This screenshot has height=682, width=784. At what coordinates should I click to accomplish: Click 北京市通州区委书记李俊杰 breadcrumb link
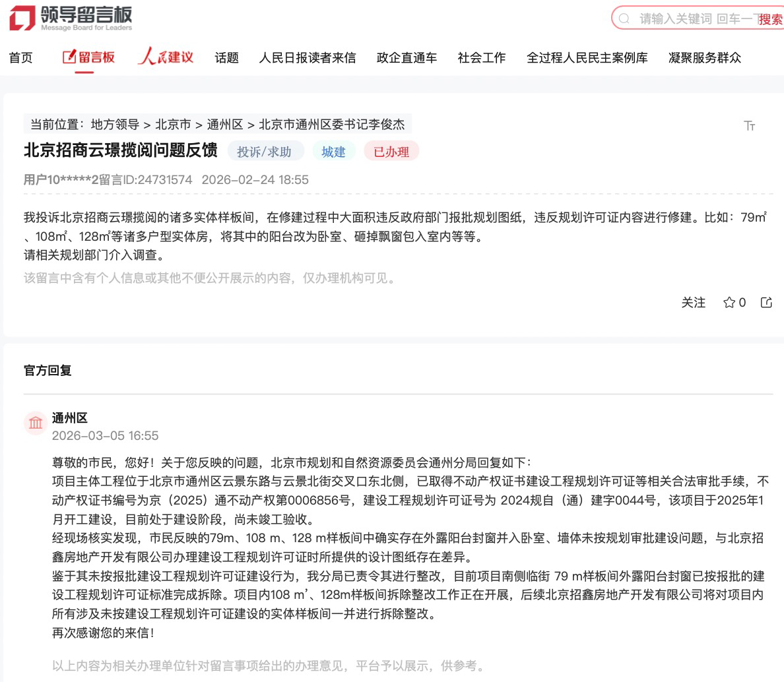[x=331, y=125]
